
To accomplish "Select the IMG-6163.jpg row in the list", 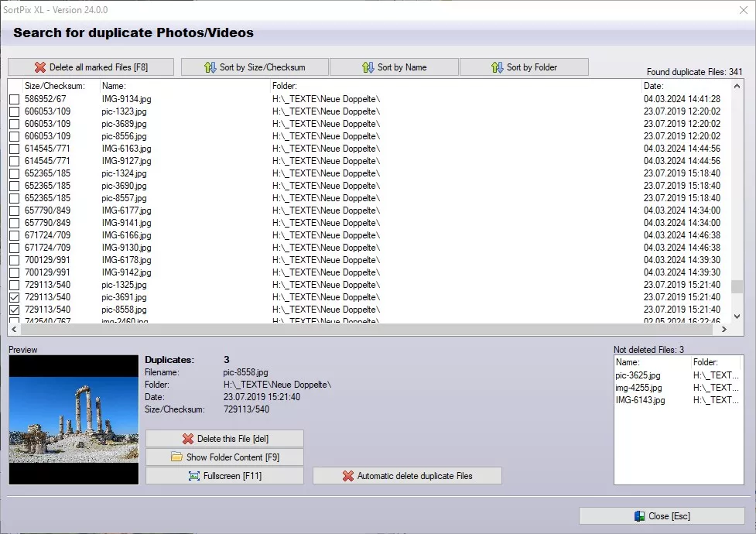I will click(x=127, y=149).
